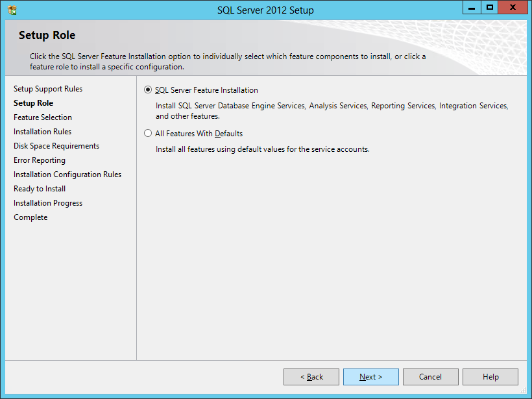
Task: Open Disk Space Requirements page
Action: pos(57,145)
